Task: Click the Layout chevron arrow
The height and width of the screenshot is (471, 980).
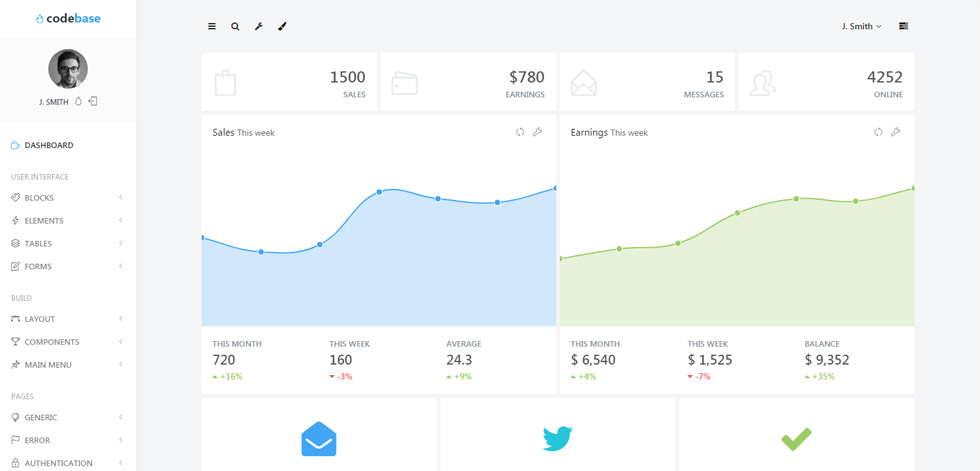Action: (121, 319)
